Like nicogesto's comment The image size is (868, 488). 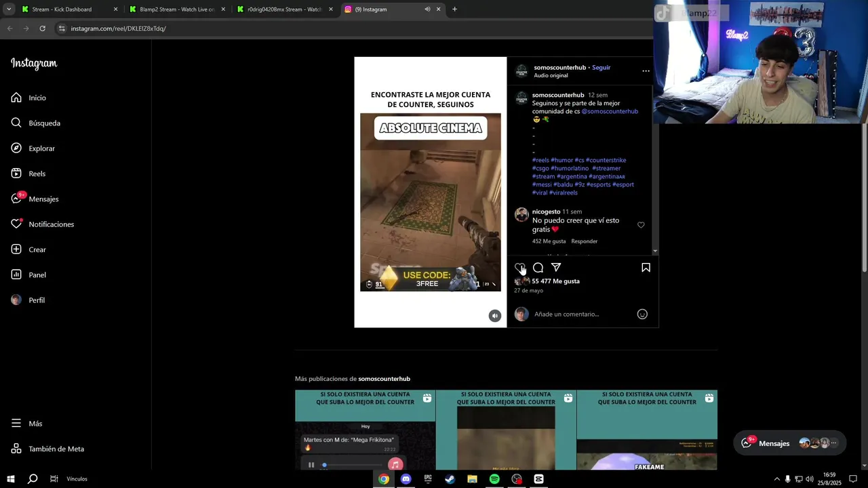click(x=641, y=225)
